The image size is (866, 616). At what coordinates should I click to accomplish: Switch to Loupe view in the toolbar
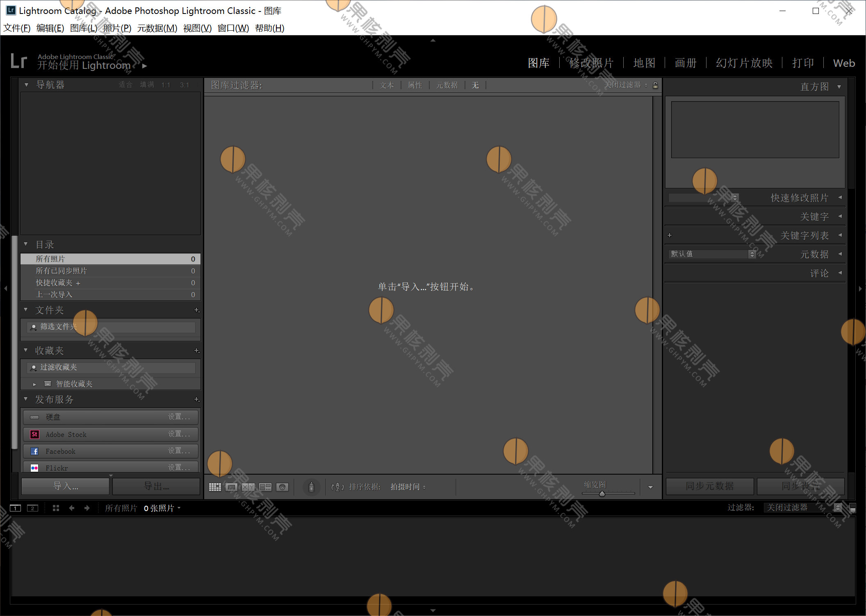232,487
